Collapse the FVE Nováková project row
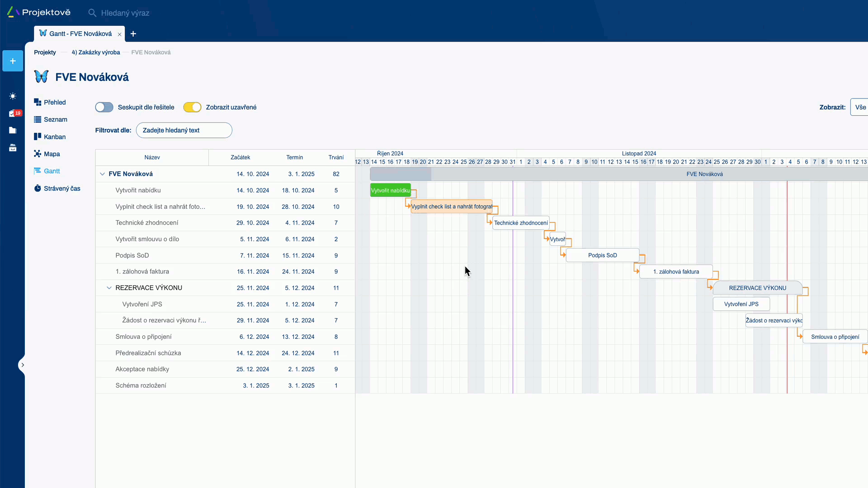The width and height of the screenshot is (868, 488). (102, 174)
